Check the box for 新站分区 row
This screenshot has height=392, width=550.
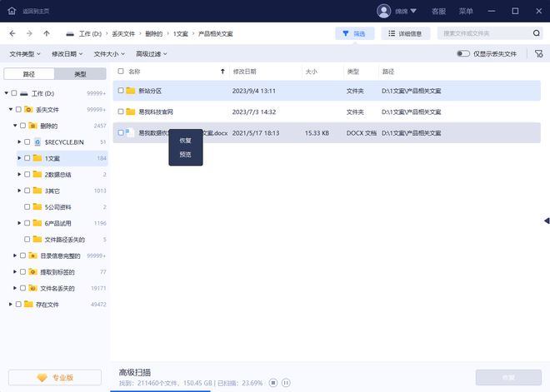click(x=121, y=91)
